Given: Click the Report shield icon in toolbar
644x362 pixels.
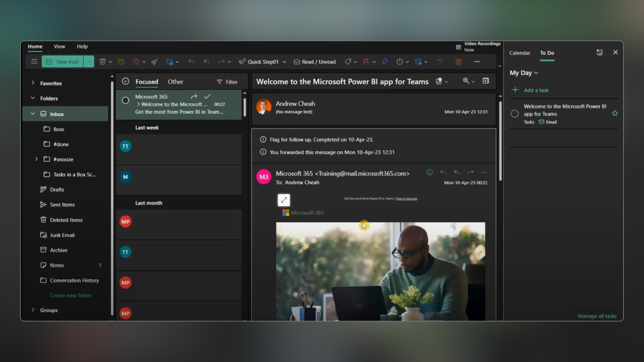Looking at the screenshot, I should click(x=136, y=62).
